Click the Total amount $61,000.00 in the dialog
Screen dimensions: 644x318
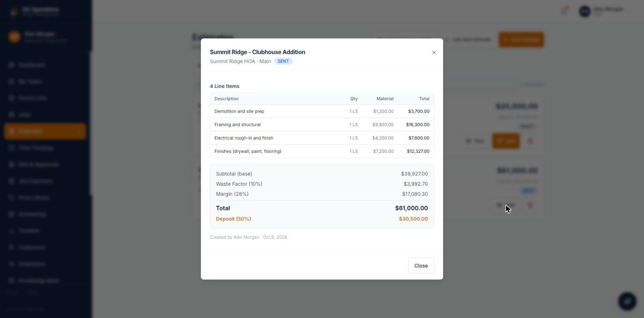[412, 208]
